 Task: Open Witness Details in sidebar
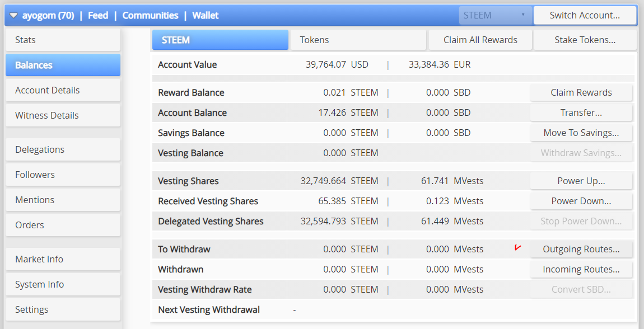click(63, 115)
